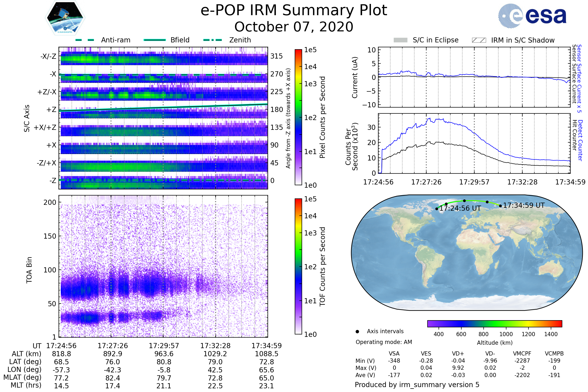Click the black Axis intervals legend dot
The height and width of the screenshot is (392, 588).
pyautogui.click(x=357, y=331)
